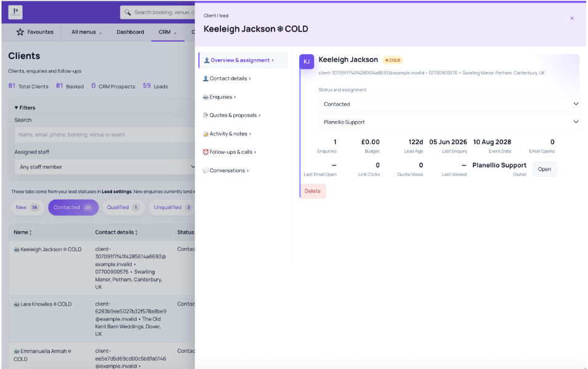Click the 59 Leads stat
The image size is (588, 369).
(x=155, y=86)
